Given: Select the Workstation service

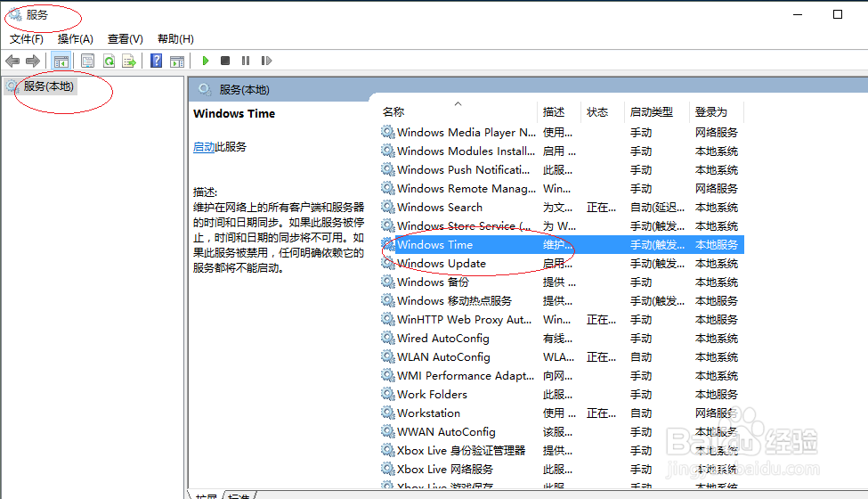Looking at the screenshot, I should (x=562, y=413).
